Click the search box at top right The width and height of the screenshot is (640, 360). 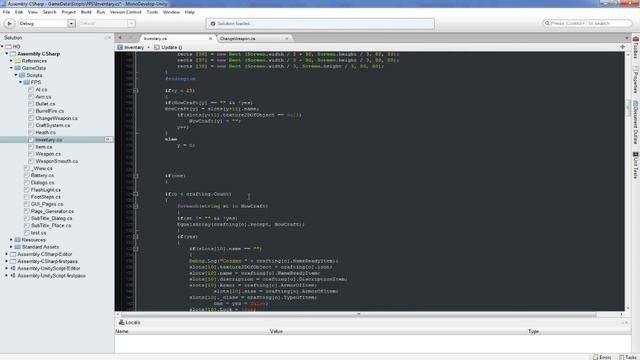(x=587, y=23)
